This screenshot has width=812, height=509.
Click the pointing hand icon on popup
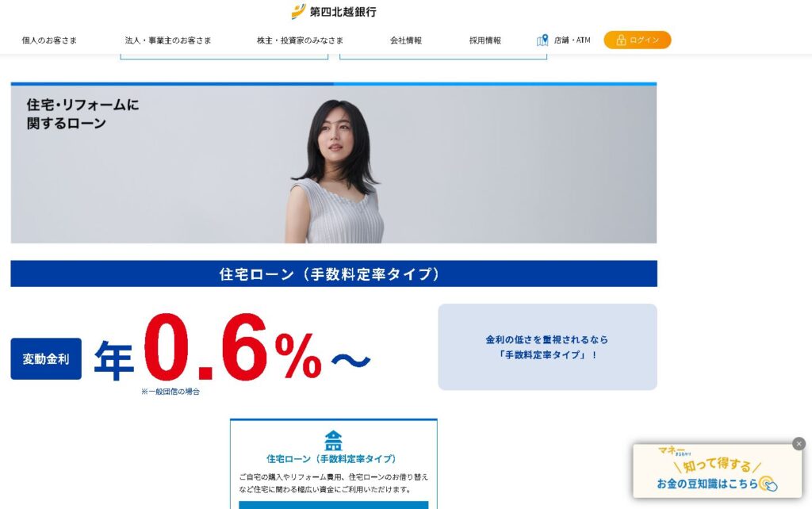(x=768, y=484)
